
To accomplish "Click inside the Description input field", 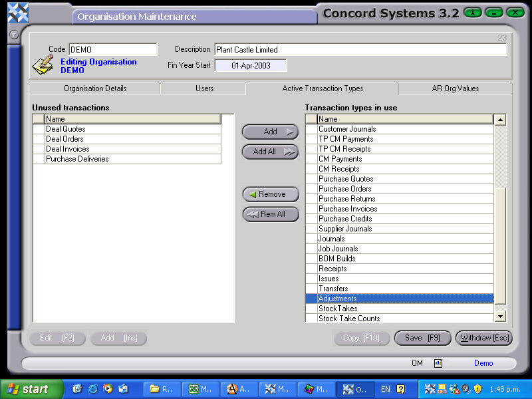I will (359, 49).
